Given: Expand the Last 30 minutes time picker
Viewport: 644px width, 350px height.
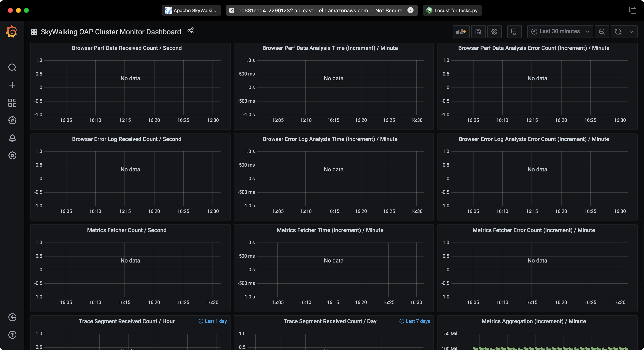Looking at the screenshot, I should coord(560,31).
